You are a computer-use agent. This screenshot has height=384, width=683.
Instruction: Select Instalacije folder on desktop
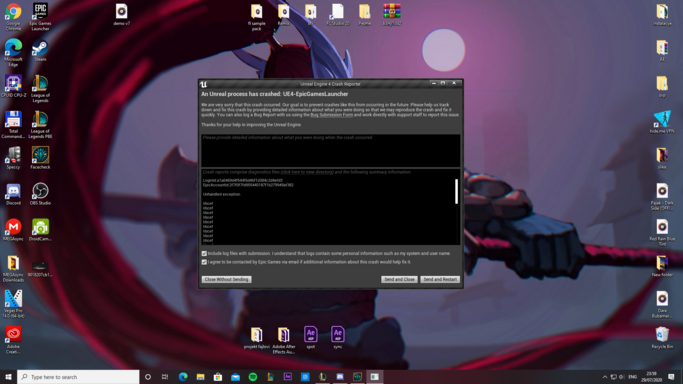[662, 14]
